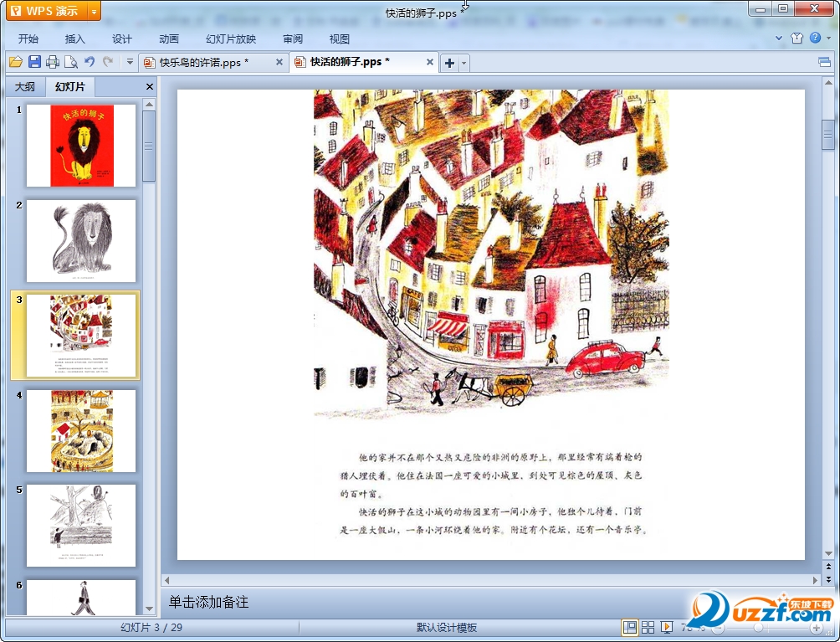Expand the WPS 演示 button dropdown arrow
Image resolution: width=840 pixels, height=642 pixels.
pos(94,11)
